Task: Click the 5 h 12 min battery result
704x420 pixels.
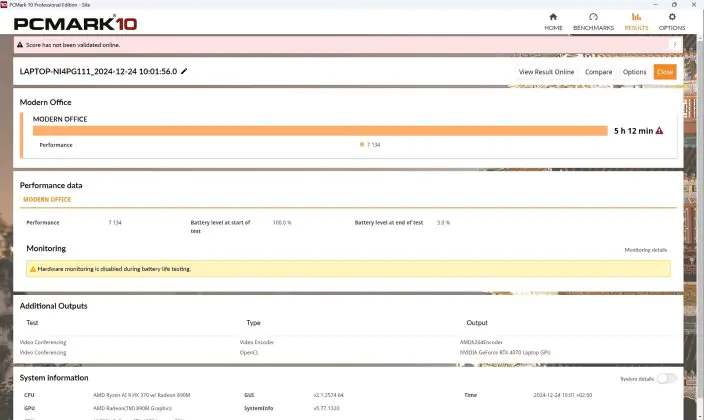Action: 634,131
